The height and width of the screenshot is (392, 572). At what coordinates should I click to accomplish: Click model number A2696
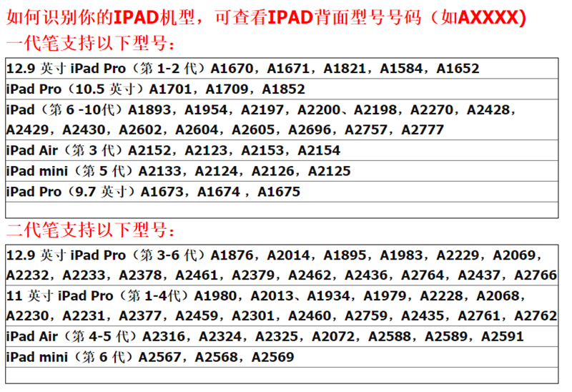310,129
